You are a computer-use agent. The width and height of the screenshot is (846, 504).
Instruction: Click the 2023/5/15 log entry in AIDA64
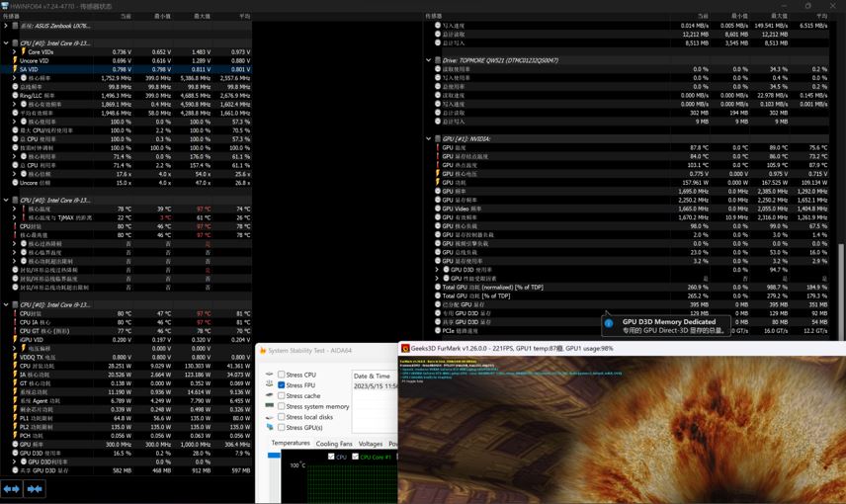point(375,385)
